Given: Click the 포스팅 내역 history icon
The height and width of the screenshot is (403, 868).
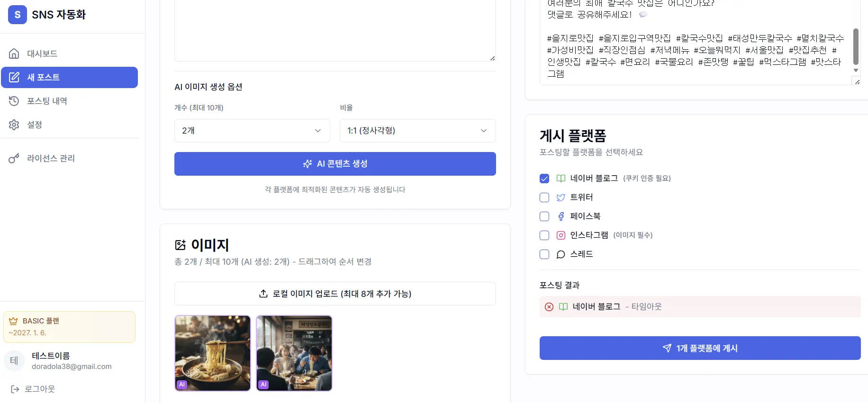Looking at the screenshot, I should (14, 101).
